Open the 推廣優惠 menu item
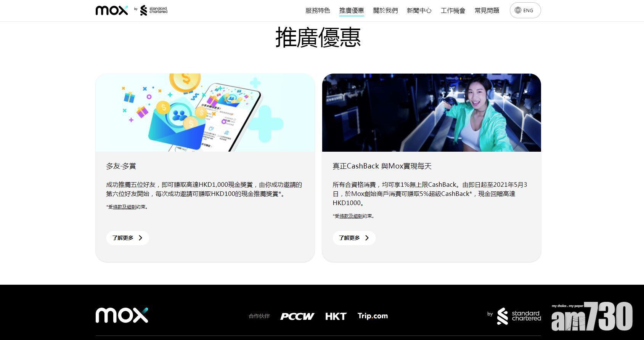The height and width of the screenshot is (340, 644). tap(352, 11)
